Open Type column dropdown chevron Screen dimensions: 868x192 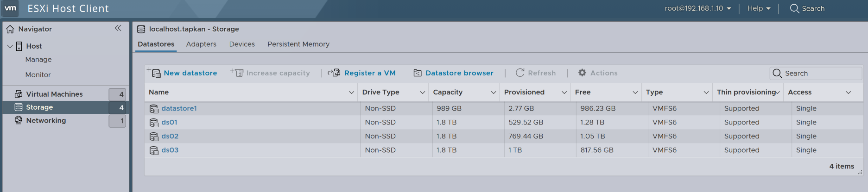click(706, 93)
